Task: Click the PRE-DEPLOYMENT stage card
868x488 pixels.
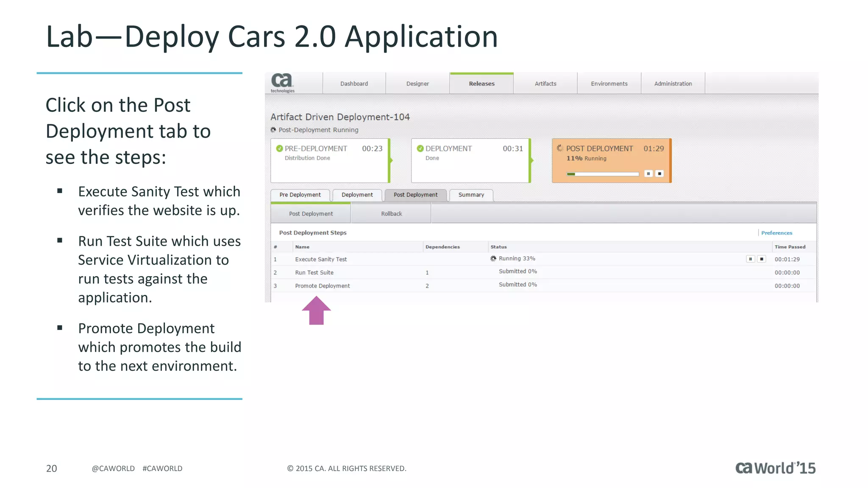Action: (330, 161)
